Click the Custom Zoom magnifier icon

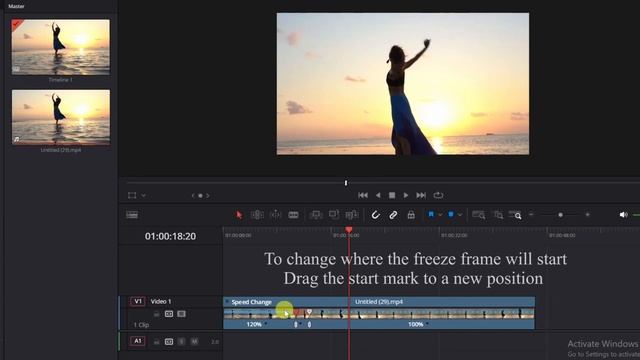(x=515, y=215)
